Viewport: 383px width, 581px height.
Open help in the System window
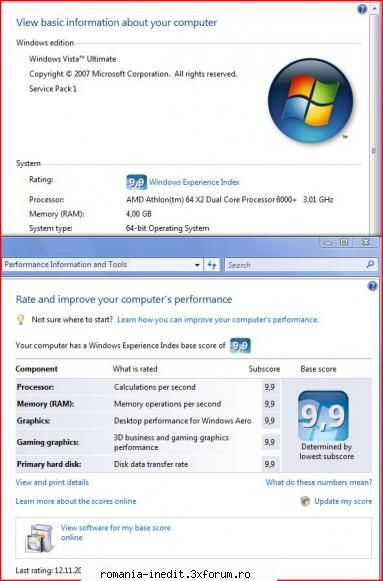tap(362, 9)
